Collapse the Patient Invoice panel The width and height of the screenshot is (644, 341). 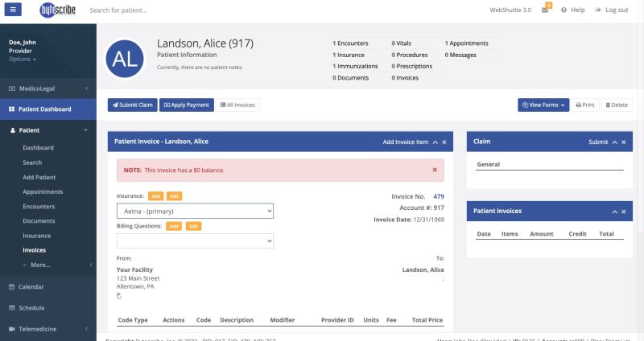(435, 142)
